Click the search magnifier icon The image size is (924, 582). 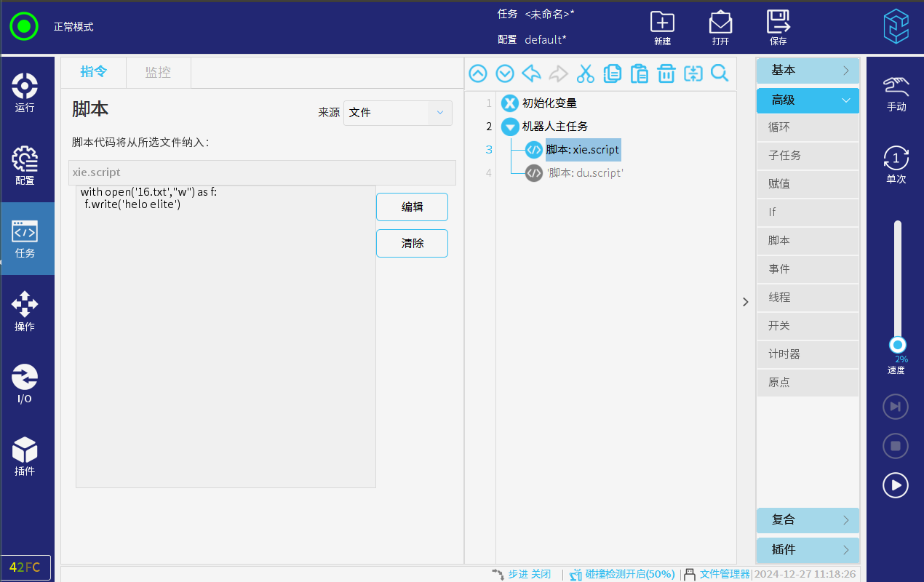[720, 73]
